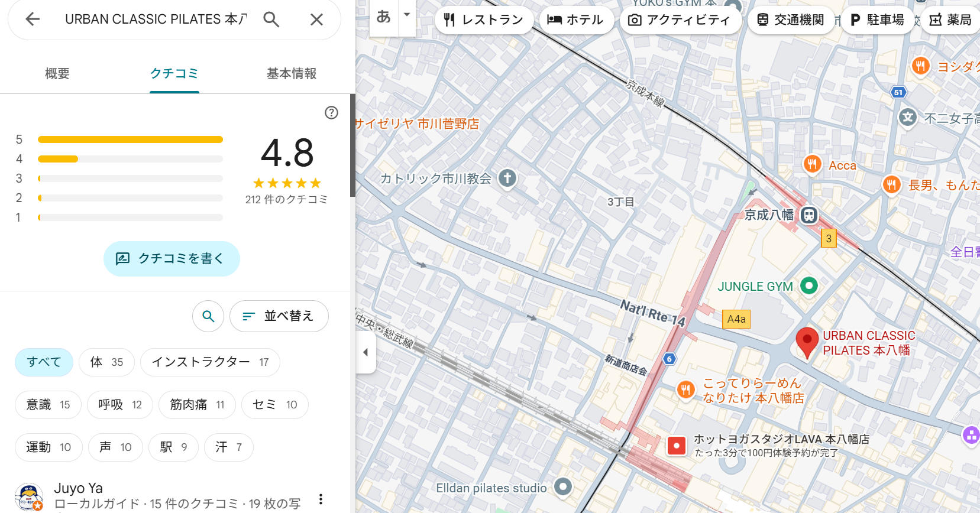Image resolution: width=980 pixels, height=513 pixels.
Task: Click the レストラン category button
Action: pos(484,20)
